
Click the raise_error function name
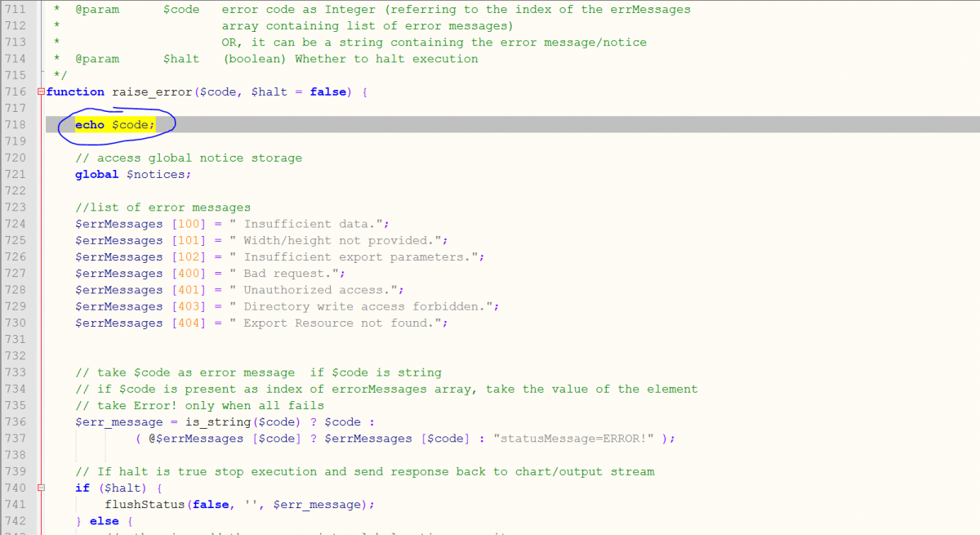[152, 92]
